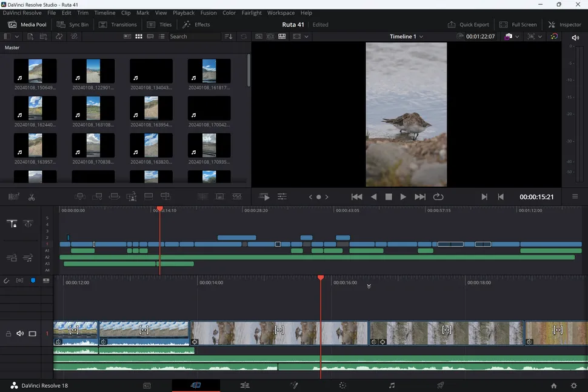This screenshot has height=392, width=588.
Task: Click the speaker volume control above audio meters
Action: [x=575, y=38]
